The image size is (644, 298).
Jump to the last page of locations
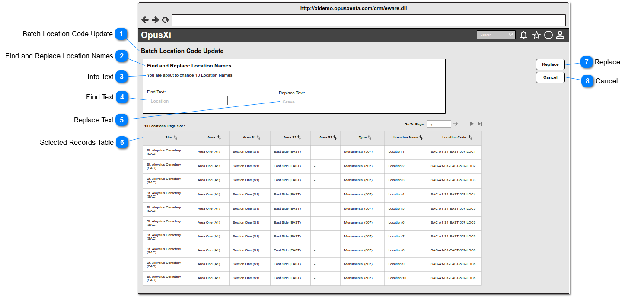pyautogui.click(x=480, y=124)
